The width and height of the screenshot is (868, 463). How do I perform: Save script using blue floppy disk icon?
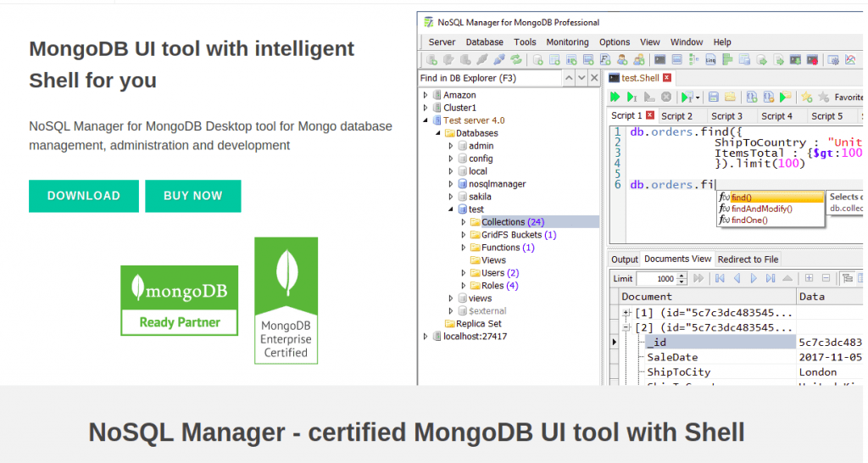click(x=714, y=98)
